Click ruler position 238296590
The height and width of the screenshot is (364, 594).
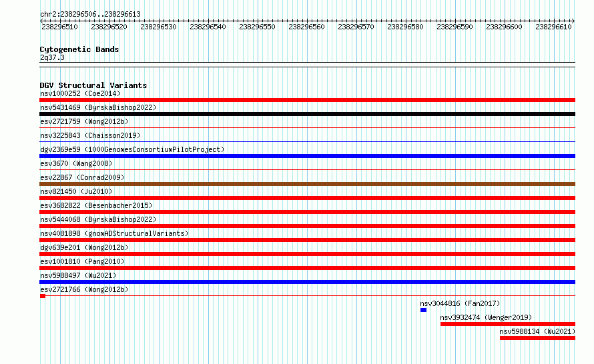tap(455, 27)
